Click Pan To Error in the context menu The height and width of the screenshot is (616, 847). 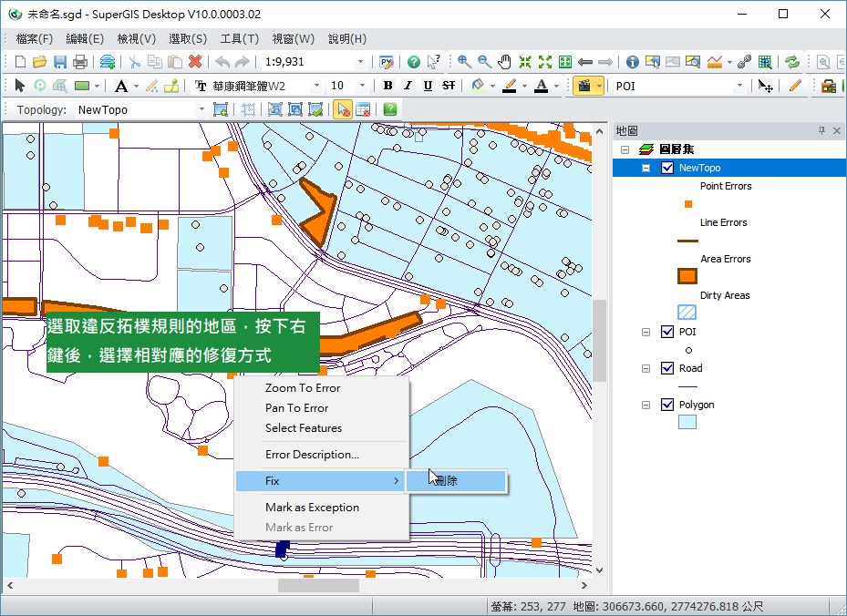[322, 408]
